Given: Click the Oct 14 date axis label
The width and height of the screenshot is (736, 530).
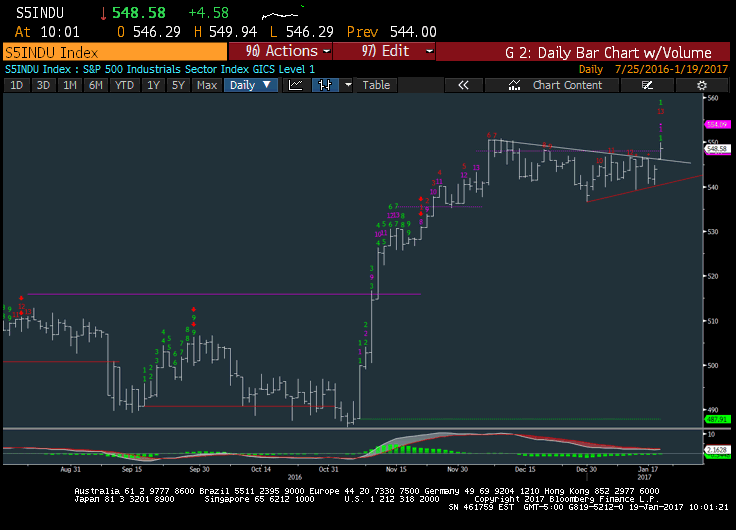Looking at the screenshot, I should pyautogui.click(x=261, y=469).
